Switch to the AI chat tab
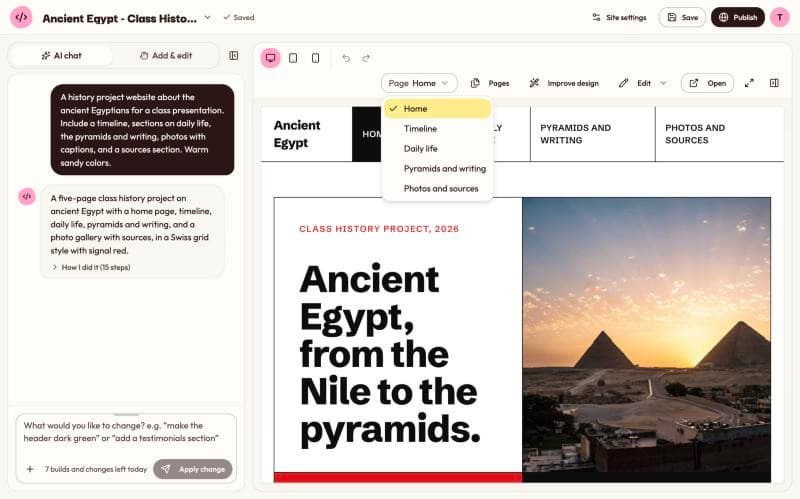The image size is (800, 499). [x=61, y=56]
